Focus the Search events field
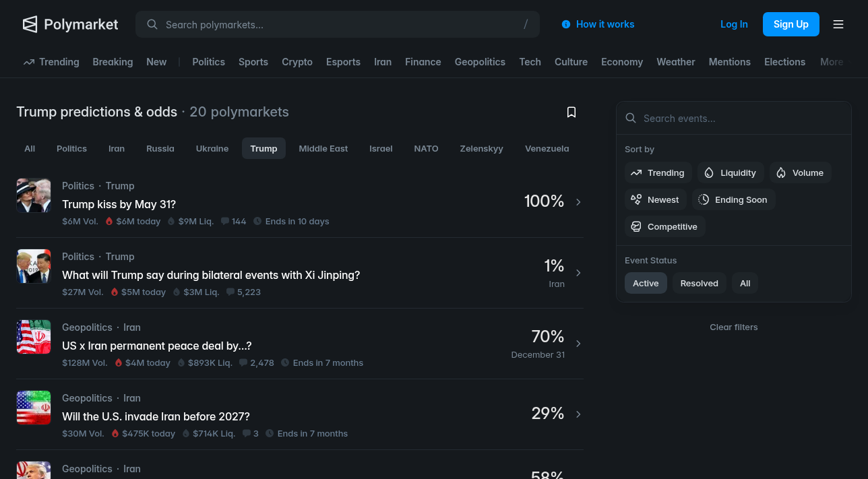 [734, 118]
